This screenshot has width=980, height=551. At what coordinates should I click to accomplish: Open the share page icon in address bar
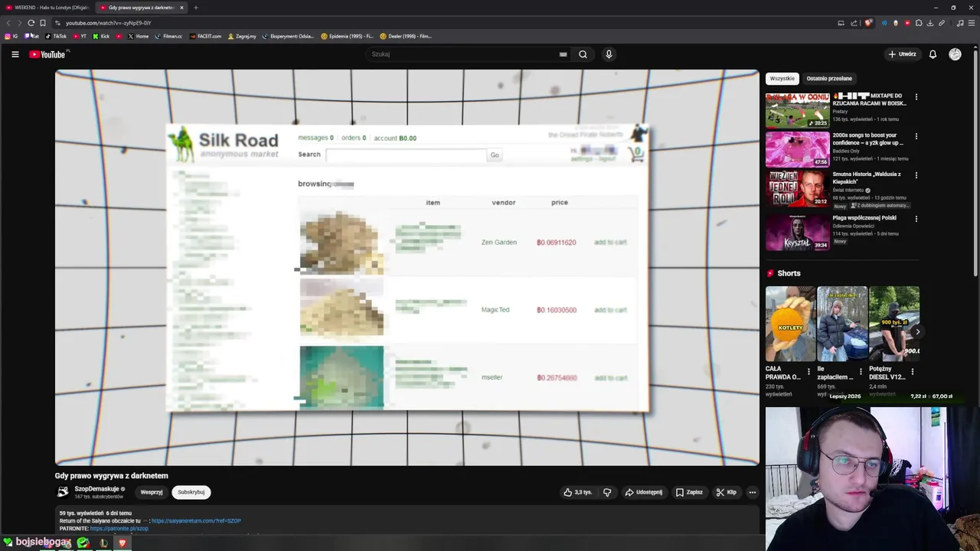[x=854, y=23]
